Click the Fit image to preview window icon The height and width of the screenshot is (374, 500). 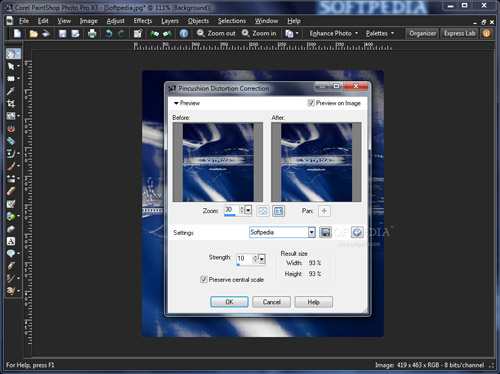click(x=263, y=211)
